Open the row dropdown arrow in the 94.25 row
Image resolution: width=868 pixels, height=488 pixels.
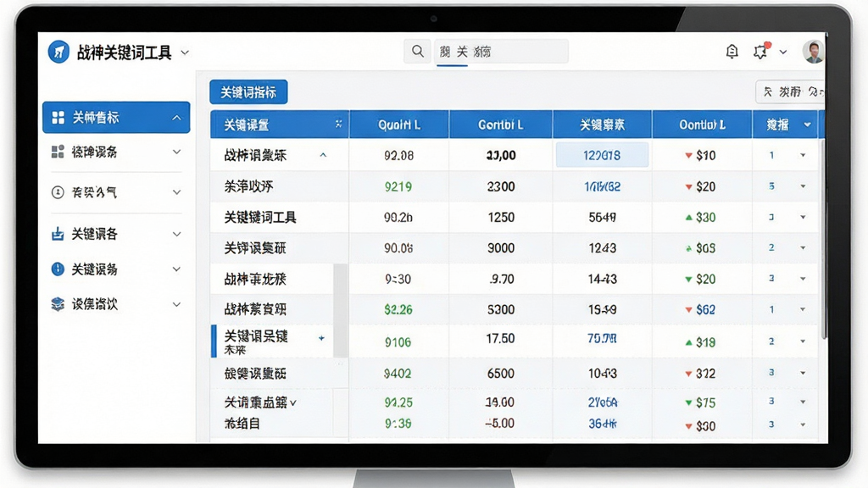pos(803,402)
